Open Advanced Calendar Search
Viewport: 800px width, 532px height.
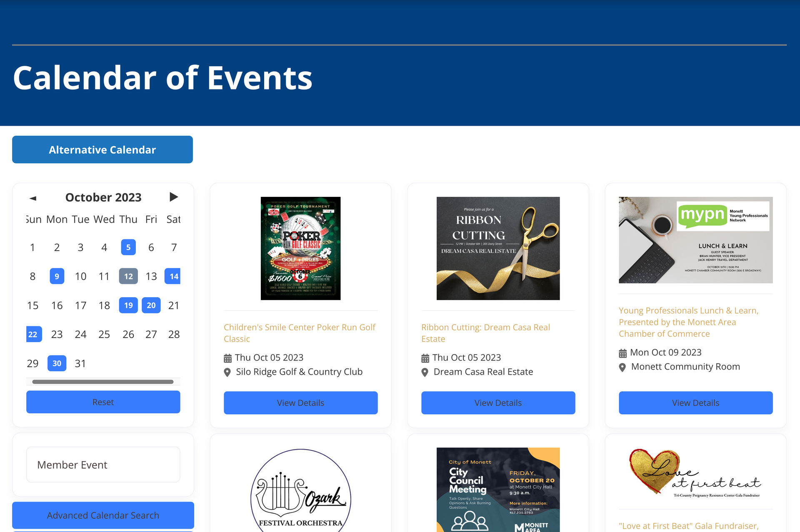point(103,515)
